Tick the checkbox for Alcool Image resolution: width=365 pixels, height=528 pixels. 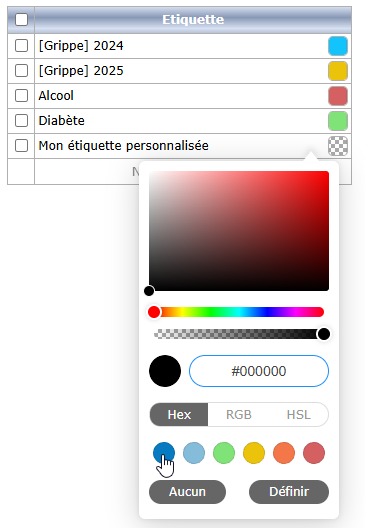(x=21, y=96)
